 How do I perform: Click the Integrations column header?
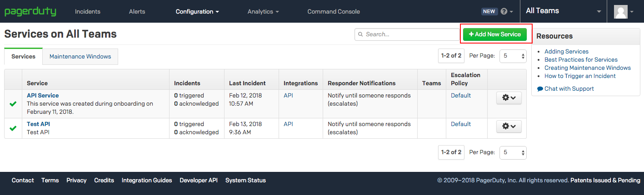[301, 83]
